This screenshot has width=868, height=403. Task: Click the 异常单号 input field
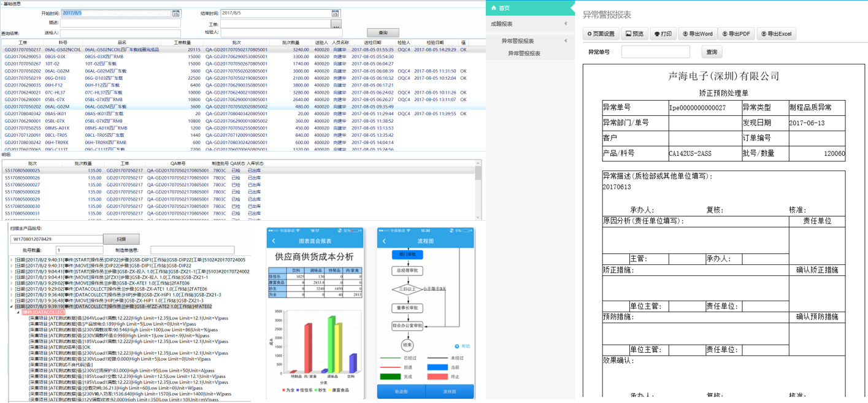pyautogui.click(x=655, y=52)
